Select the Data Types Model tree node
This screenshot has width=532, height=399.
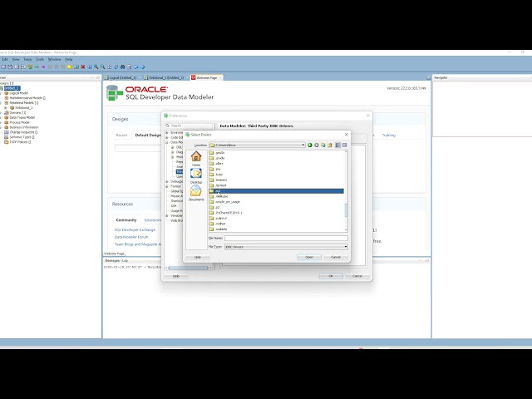[22, 117]
